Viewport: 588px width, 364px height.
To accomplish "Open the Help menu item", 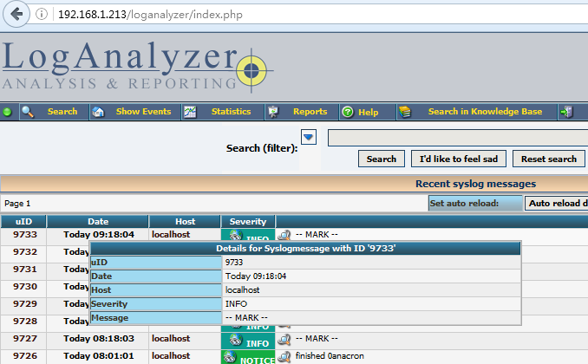I will 369,112.
